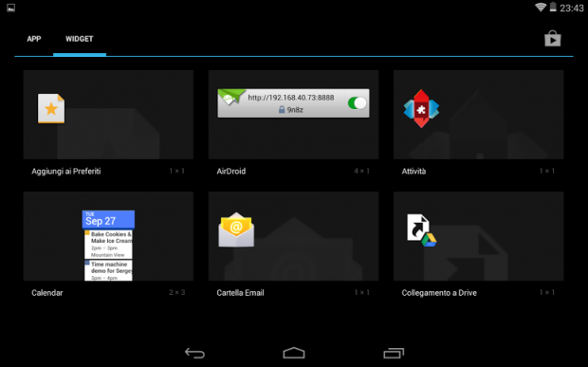Screen dimensions: 588x367
Task: Open the Calendar widget preview
Action: 108,246
